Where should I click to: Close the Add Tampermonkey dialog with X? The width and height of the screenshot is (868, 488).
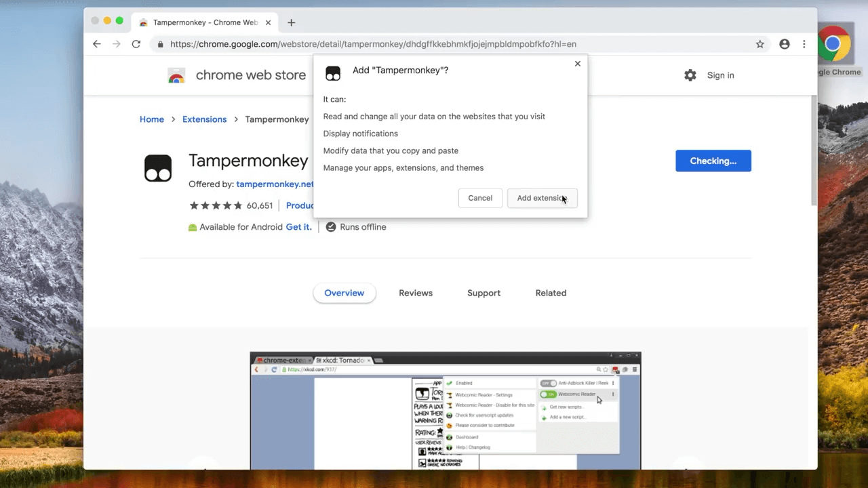pos(578,64)
